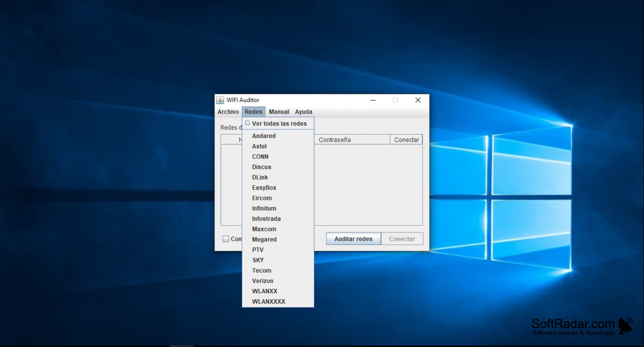Viewport: 644px width, 347px height.
Task: Select Axtel from the Redes menu
Action: click(x=278, y=146)
